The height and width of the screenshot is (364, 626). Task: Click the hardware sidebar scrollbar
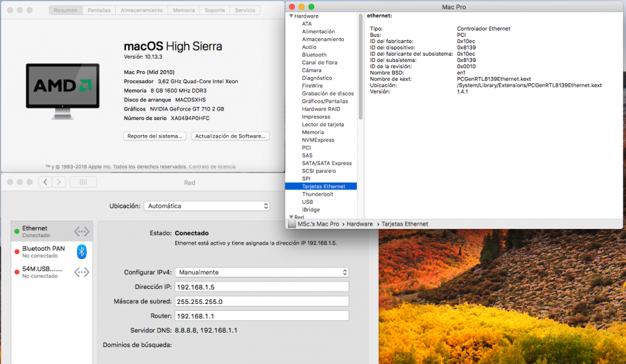(x=361, y=67)
